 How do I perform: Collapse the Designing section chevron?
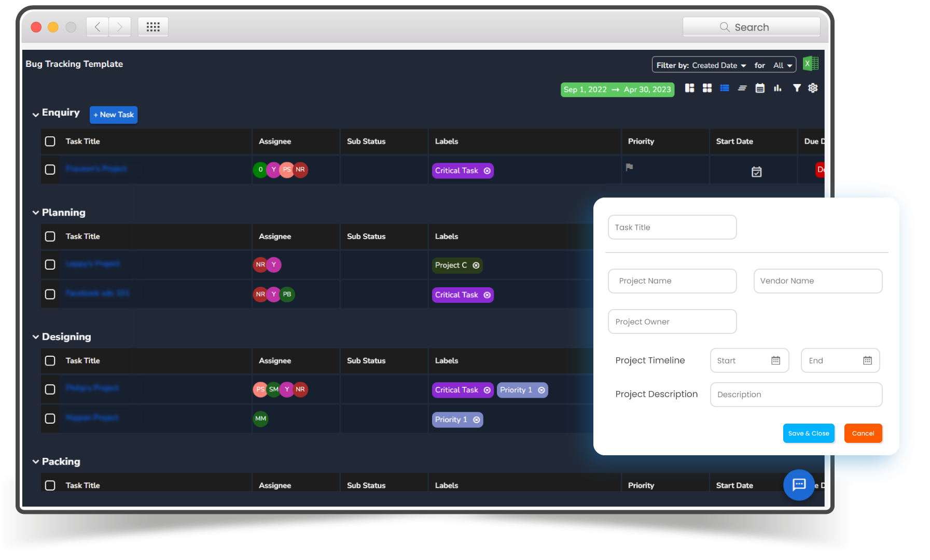coord(36,337)
